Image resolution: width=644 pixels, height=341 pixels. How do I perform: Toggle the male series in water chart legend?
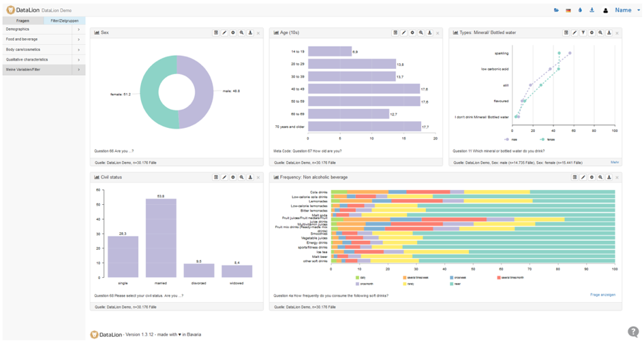pyautogui.click(x=511, y=140)
